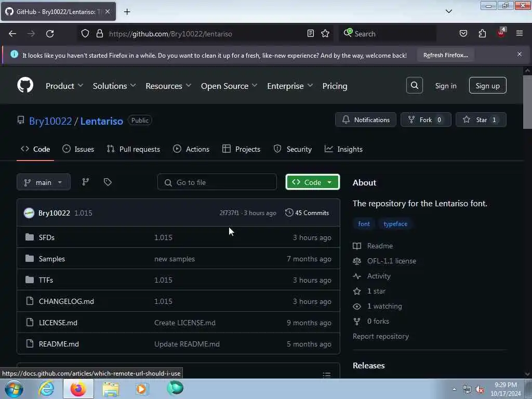This screenshot has width=532, height=399.
Task: Bookmark this page with star icon
Action: (325, 33)
